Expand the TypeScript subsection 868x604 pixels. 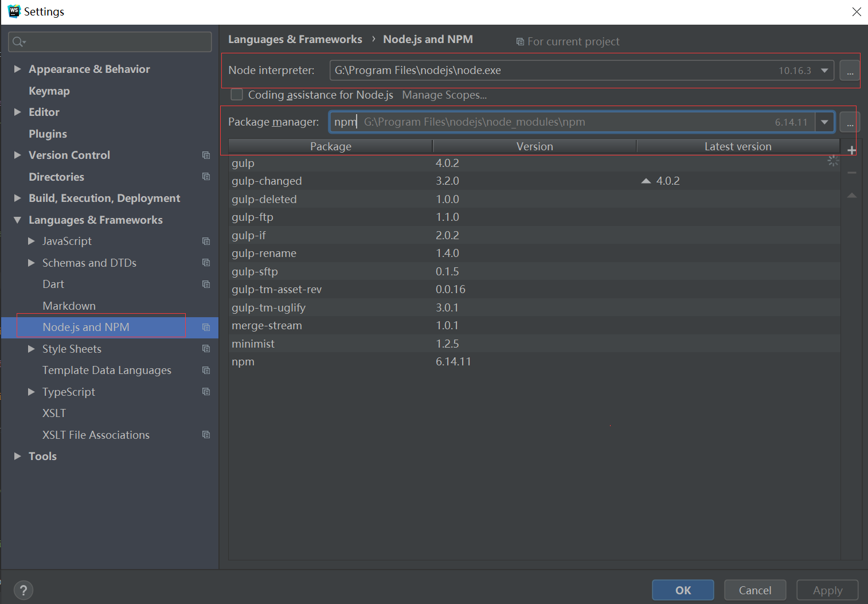pyautogui.click(x=32, y=392)
